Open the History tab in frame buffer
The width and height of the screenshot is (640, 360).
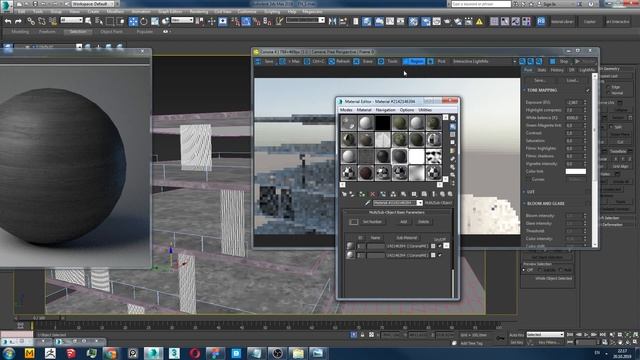(x=557, y=70)
